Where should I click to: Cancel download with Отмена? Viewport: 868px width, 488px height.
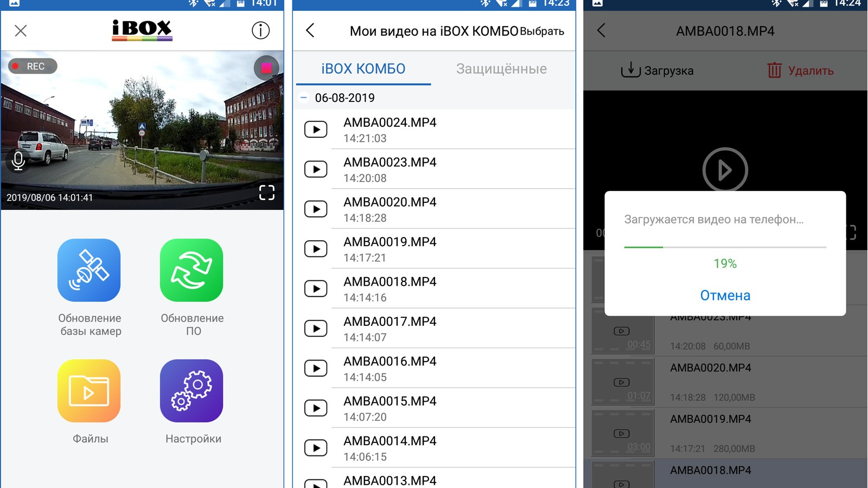(x=725, y=296)
